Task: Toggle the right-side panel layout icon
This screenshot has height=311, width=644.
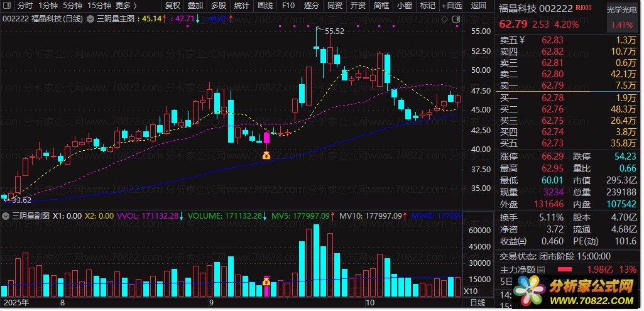Action: click(x=456, y=19)
